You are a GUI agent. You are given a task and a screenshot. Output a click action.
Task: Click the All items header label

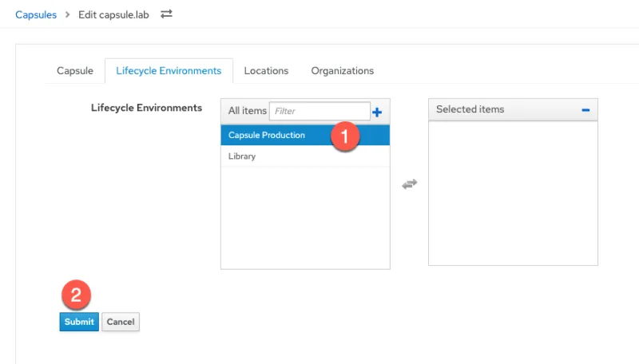click(247, 112)
